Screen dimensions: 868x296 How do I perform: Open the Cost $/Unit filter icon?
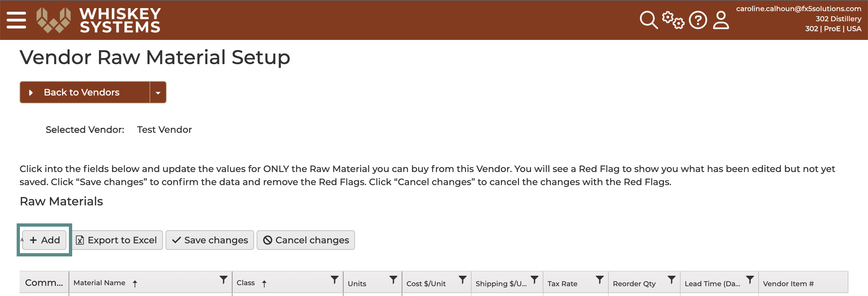(x=463, y=279)
